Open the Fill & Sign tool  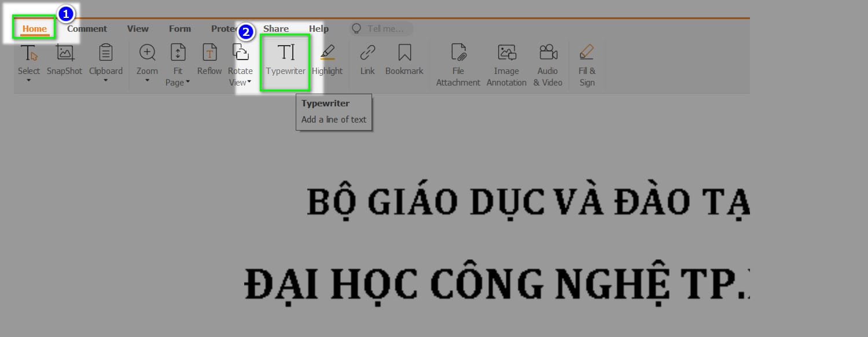[x=587, y=65]
